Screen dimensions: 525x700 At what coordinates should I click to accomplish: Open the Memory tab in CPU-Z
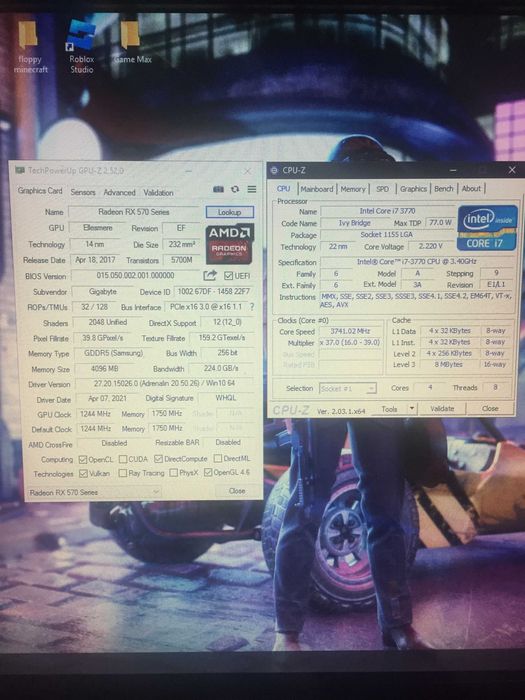coord(353,189)
